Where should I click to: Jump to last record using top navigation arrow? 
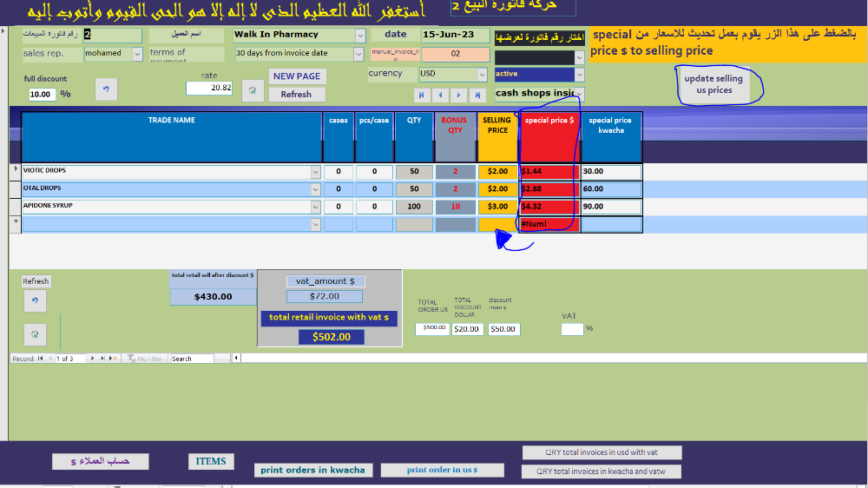(x=478, y=95)
